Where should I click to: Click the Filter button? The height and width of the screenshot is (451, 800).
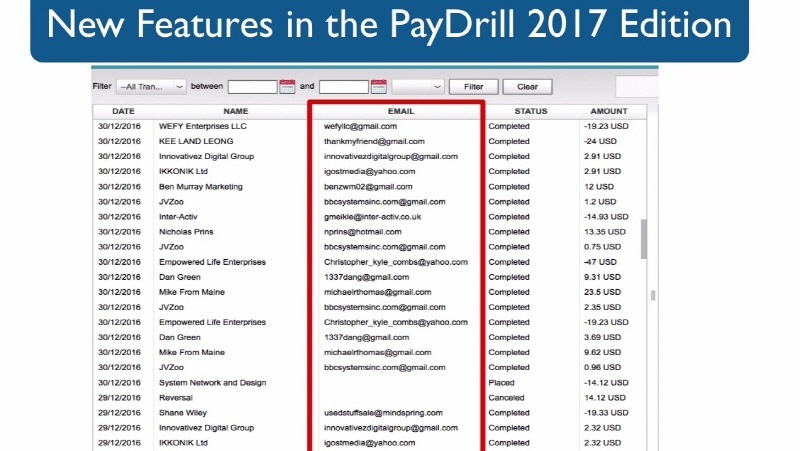point(473,87)
